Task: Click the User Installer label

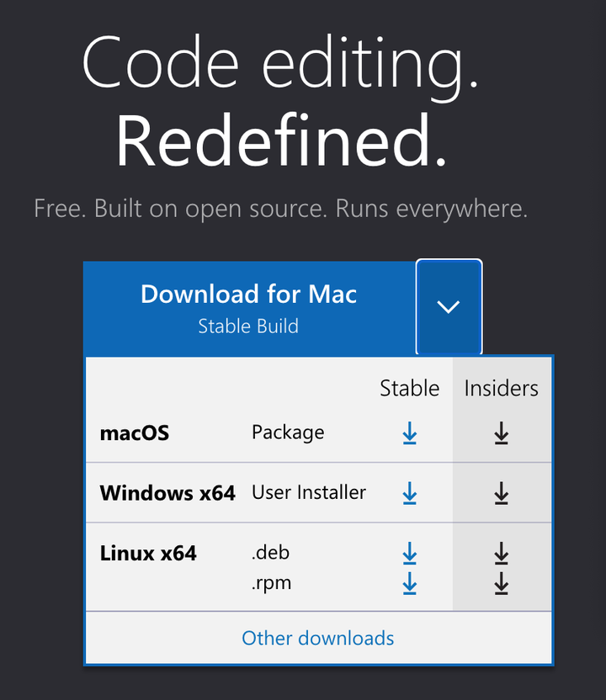Action: [309, 493]
